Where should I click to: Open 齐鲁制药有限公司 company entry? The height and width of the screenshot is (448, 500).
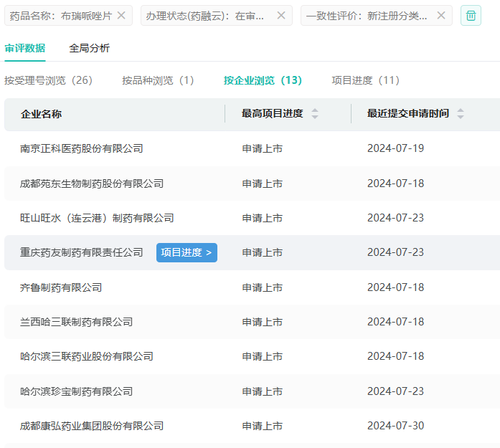click(61, 287)
